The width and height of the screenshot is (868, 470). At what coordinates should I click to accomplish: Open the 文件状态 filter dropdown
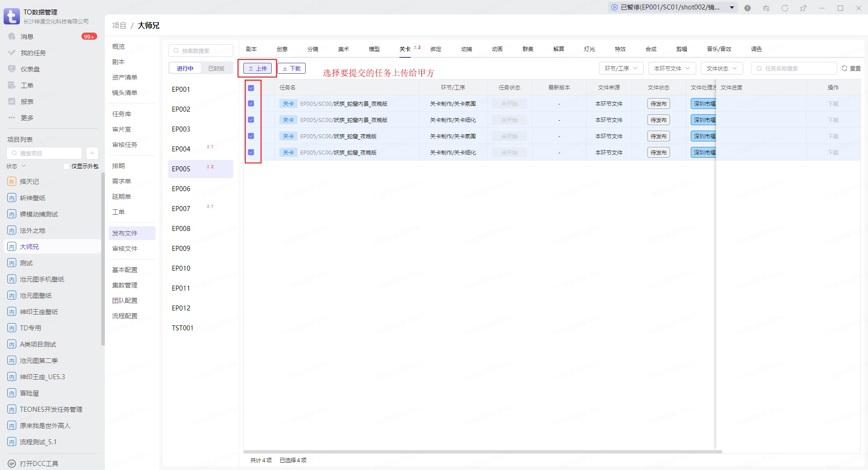pyautogui.click(x=722, y=69)
